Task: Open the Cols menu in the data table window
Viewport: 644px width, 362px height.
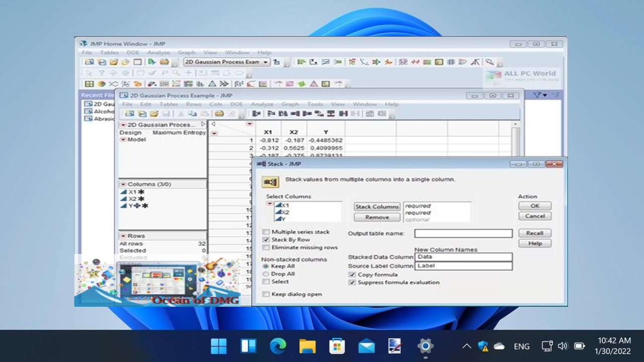Action: (x=216, y=104)
